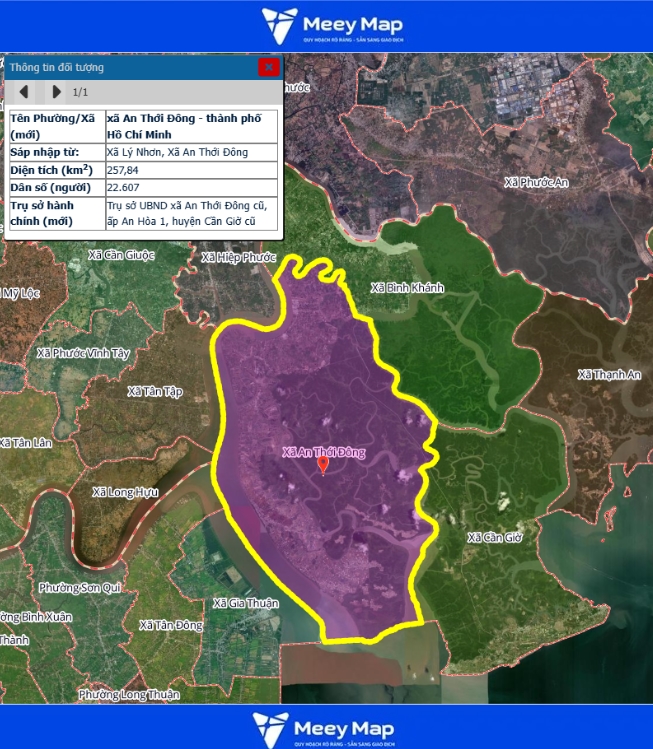Viewport: 653px width, 749px height.
Task: Click the highlighted Xã An Thới Đông label
Action: pos(323,452)
